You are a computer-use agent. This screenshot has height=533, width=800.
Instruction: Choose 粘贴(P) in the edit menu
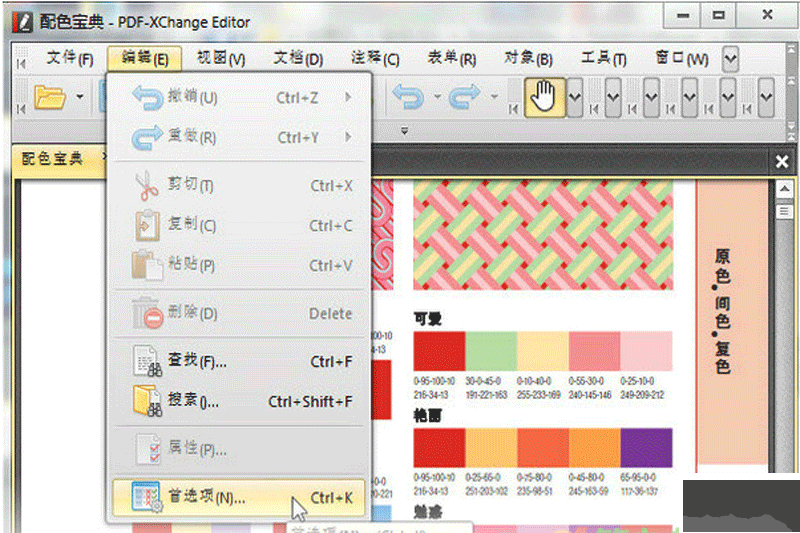[240, 265]
